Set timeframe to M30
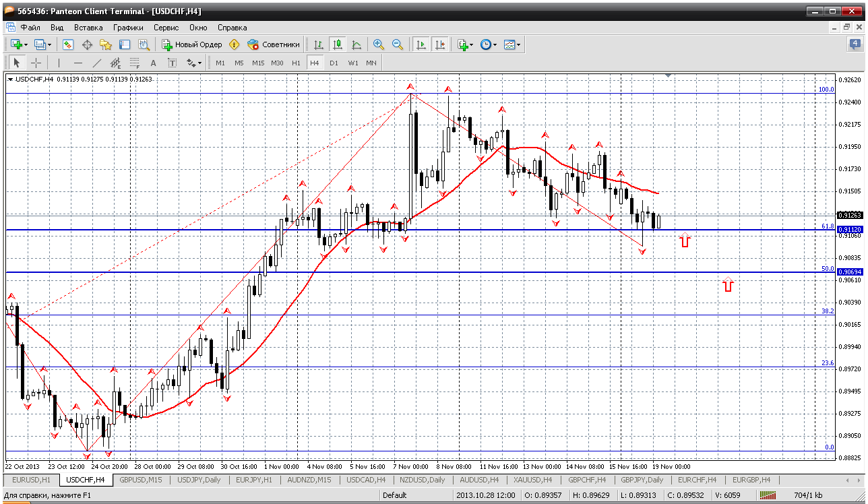 click(277, 63)
